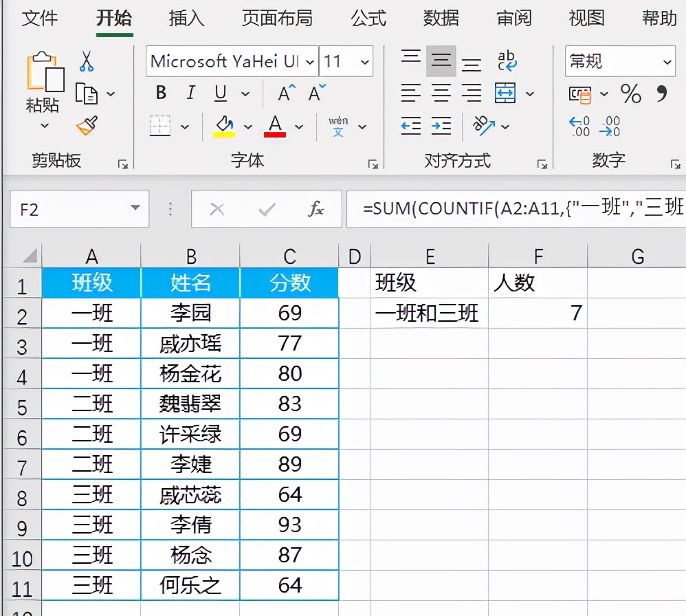This screenshot has height=616, width=686.
Task: Click the Increase Indent icon
Action: pyautogui.click(x=441, y=126)
